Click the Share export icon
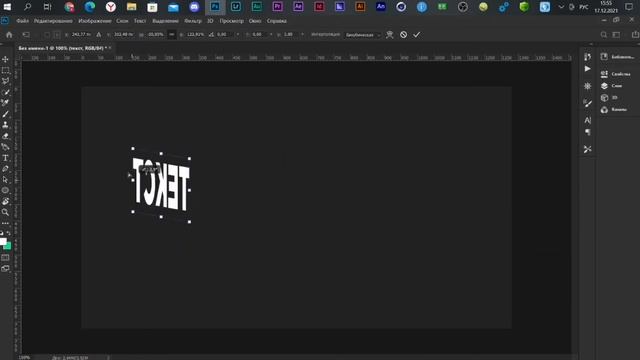Screen dimensions: 640x360 635,35
